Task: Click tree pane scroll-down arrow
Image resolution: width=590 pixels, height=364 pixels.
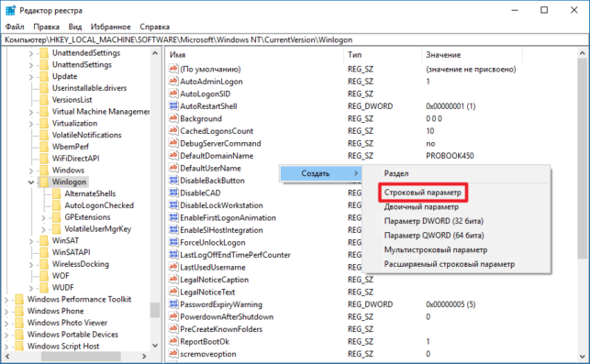Action: coord(155,345)
